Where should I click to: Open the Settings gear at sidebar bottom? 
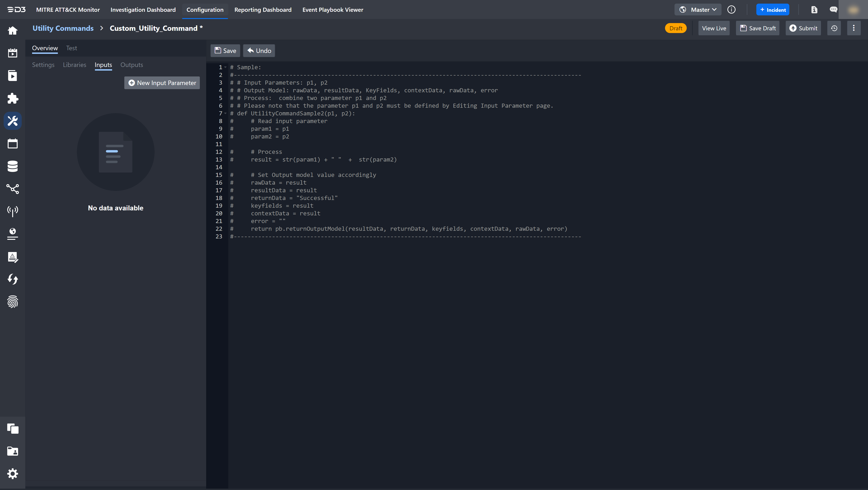pos(12,473)
